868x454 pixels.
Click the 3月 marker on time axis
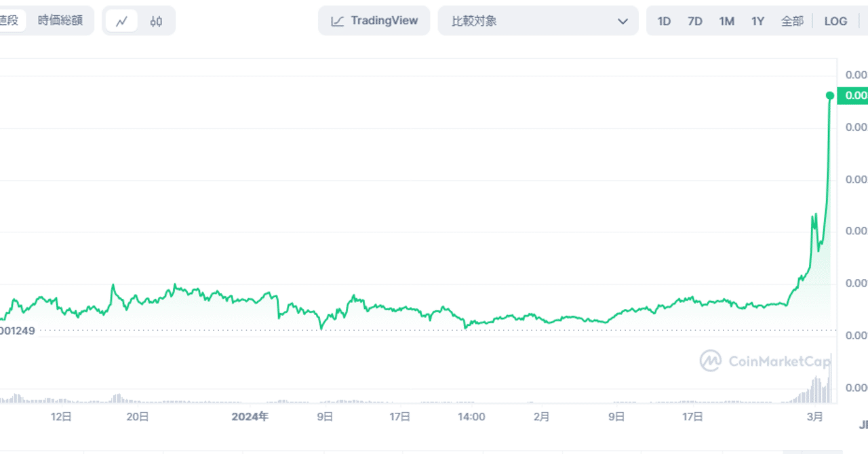pos(815,417)
